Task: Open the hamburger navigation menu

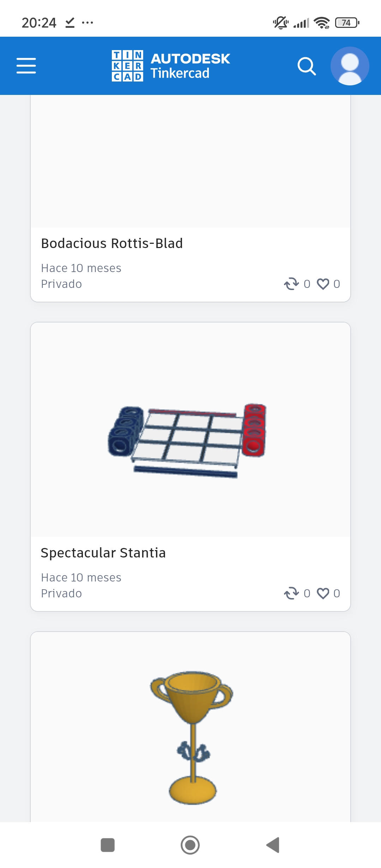Action: coord(26,66)
